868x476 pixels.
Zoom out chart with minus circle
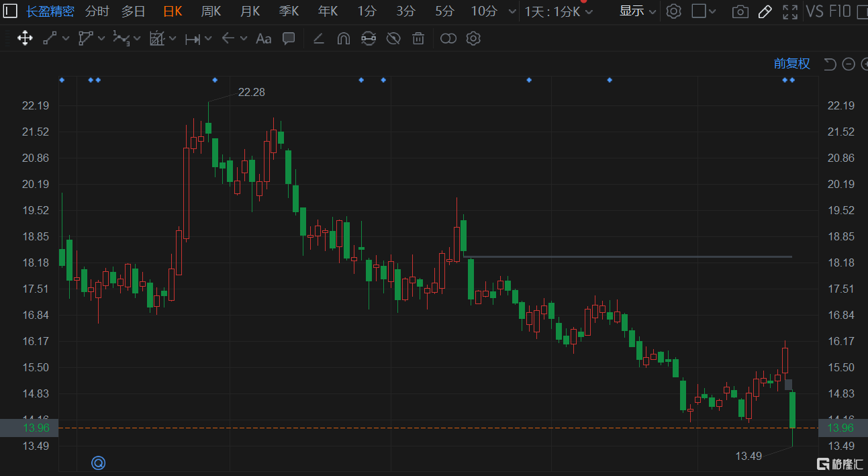point(849,64)
